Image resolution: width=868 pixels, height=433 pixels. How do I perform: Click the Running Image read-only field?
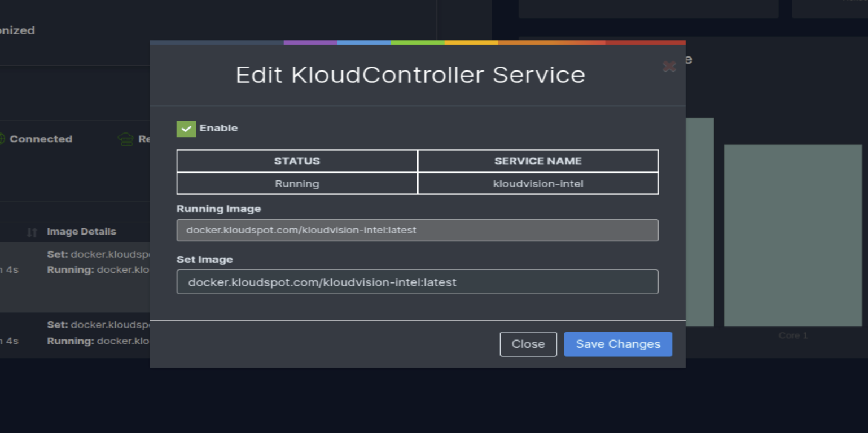click(x=418, y=230)
